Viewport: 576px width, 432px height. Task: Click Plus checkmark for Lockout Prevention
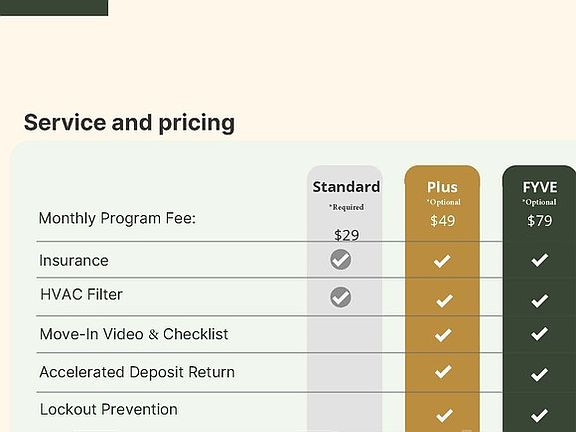pos(444,415)
